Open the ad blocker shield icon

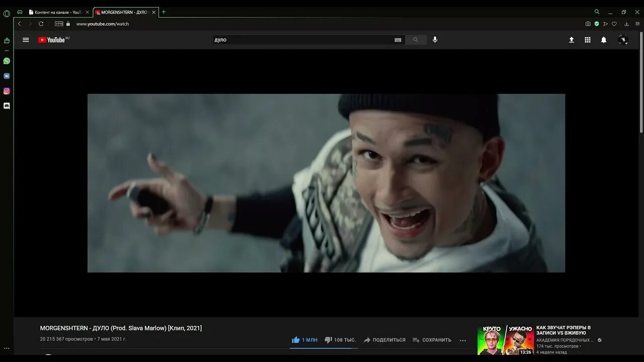(x=597, y=24)
